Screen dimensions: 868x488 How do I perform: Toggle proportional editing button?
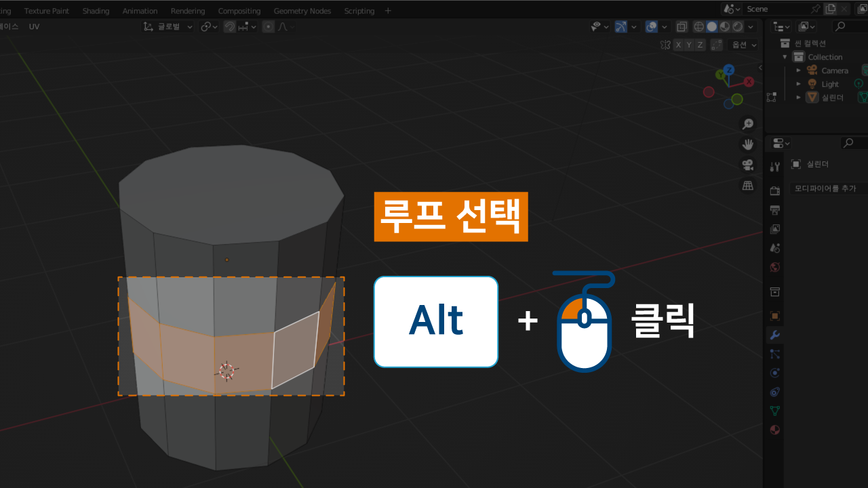coord(269,27)
